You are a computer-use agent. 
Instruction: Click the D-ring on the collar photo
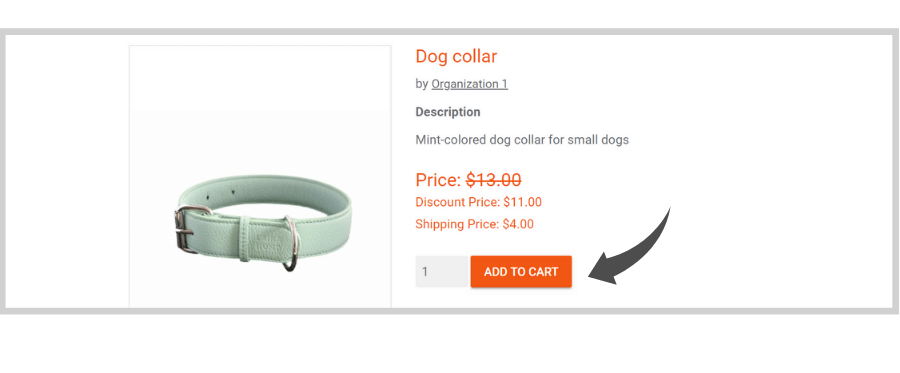coord(290,243)
